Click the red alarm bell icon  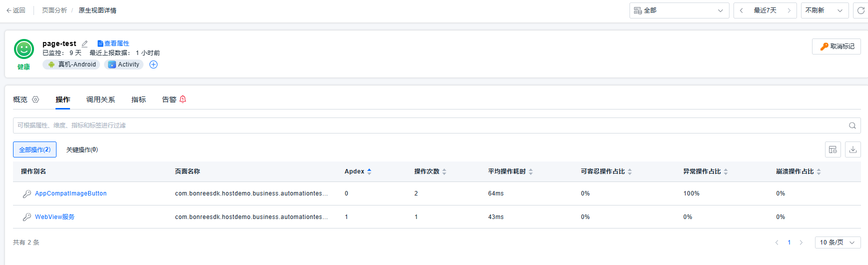click(182, 99)
